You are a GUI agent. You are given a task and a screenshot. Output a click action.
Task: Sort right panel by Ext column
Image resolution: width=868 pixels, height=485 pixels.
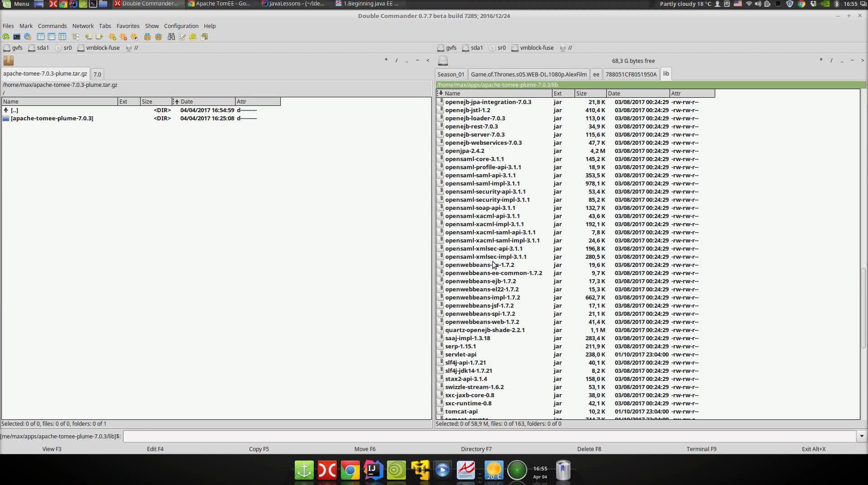tap(563, 93)
